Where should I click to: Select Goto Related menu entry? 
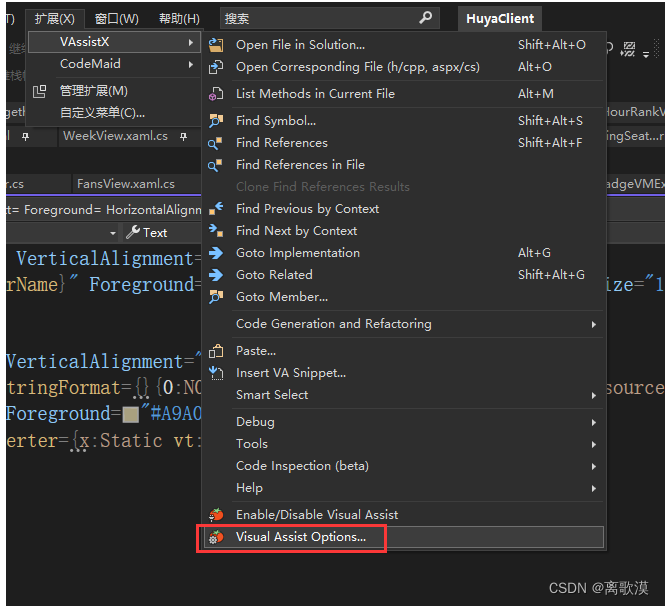tap(404, 275)
